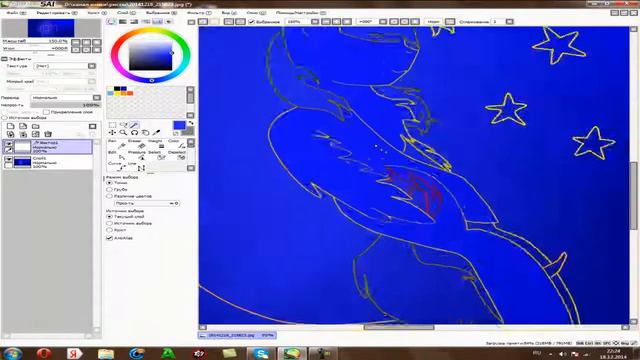Image resolution: width=640 pixels, height=360 pixels.
Task: Open the Холст menu
Action: click(97, 13)
